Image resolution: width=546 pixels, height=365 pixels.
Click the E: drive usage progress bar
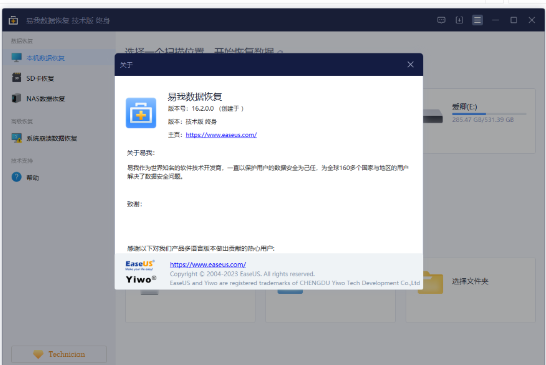489,114
